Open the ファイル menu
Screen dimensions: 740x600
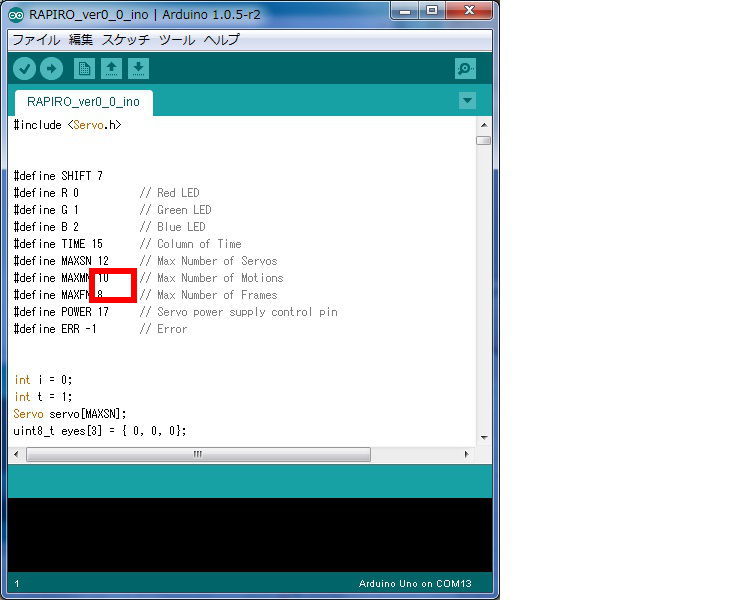pos(36,40)
